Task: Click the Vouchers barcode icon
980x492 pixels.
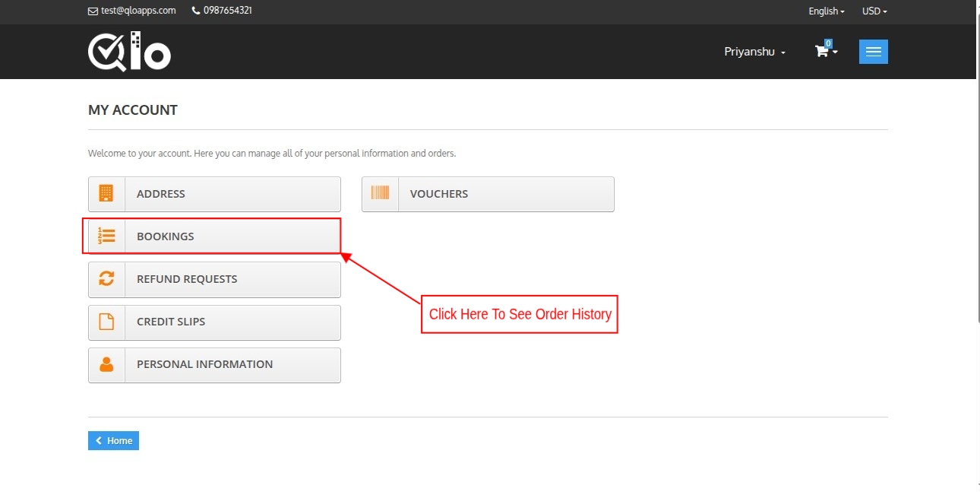Action: click(380, 194)
